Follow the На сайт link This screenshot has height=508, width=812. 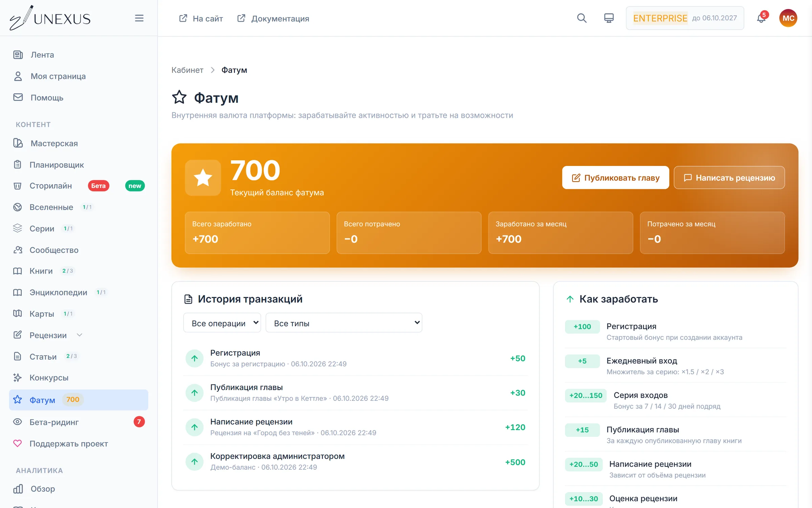click(201, 18)
